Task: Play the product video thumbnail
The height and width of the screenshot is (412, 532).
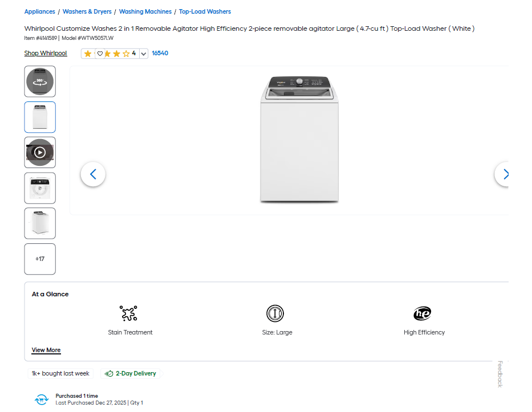Action: pos(40,152)
